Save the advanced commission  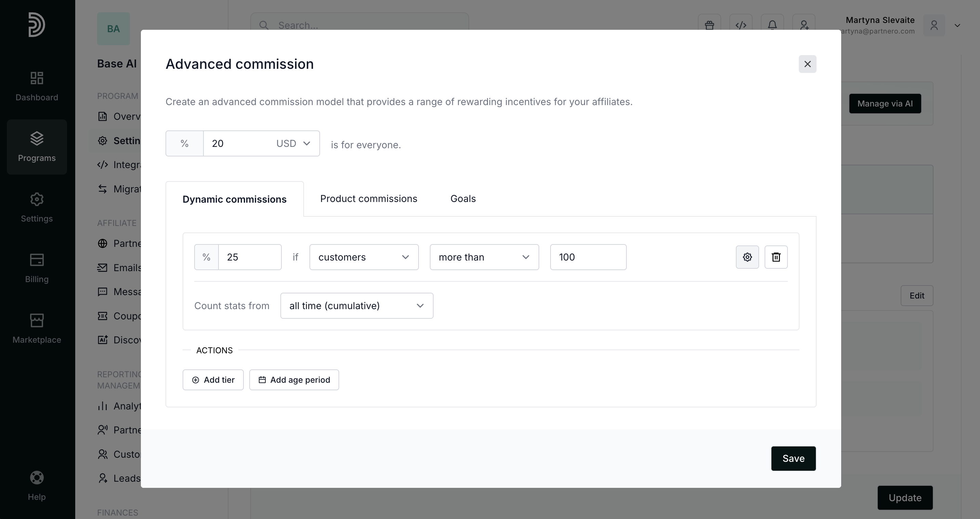793,458
